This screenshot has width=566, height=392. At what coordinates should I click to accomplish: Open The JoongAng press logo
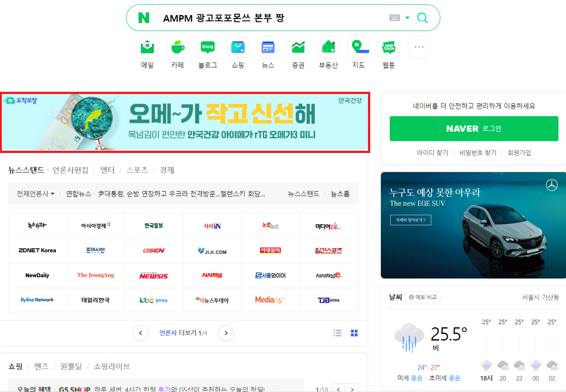[96, 275]
